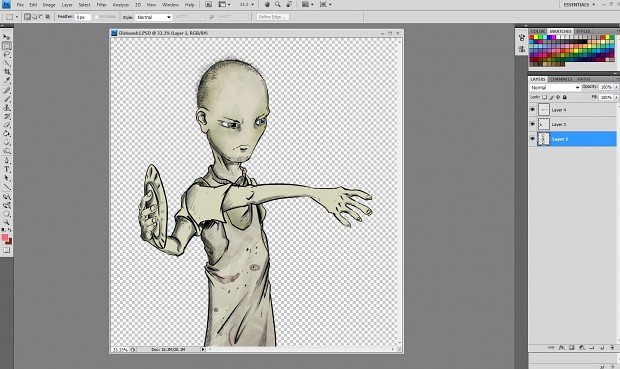Add a layer style with the fx icon

click(x=561, y=348)
